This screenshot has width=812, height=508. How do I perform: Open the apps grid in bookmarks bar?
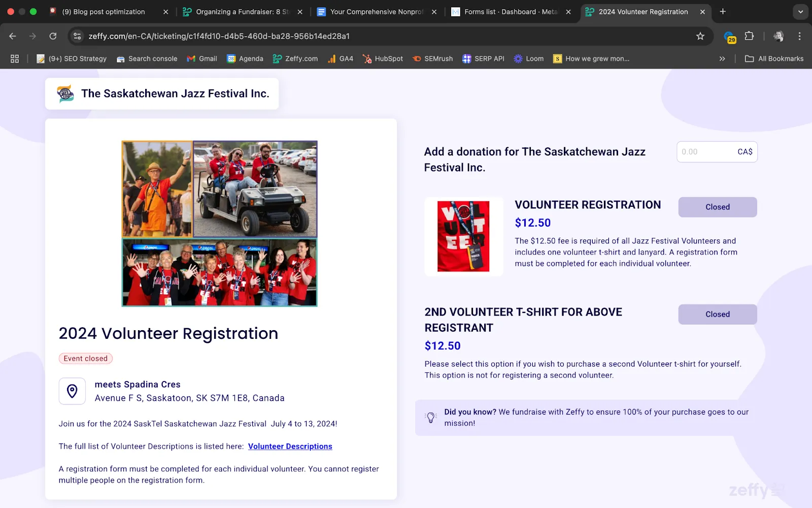pyautogui.click(x=15, y=59)
